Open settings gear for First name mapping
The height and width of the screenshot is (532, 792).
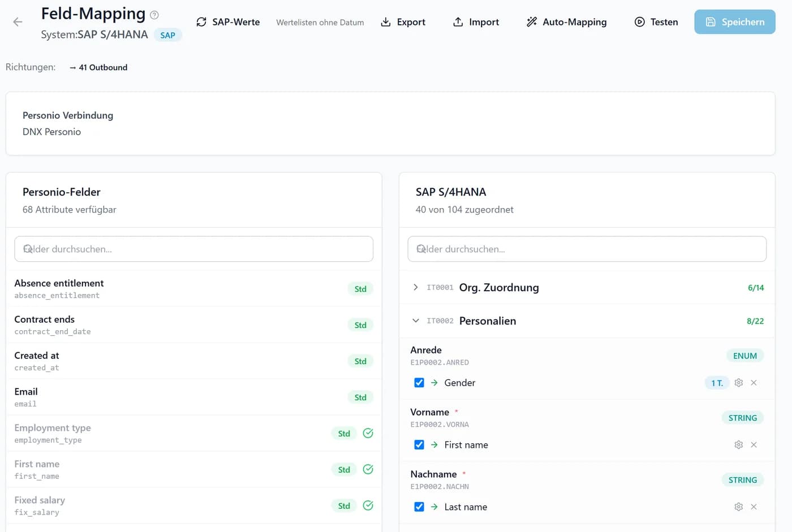738,445
